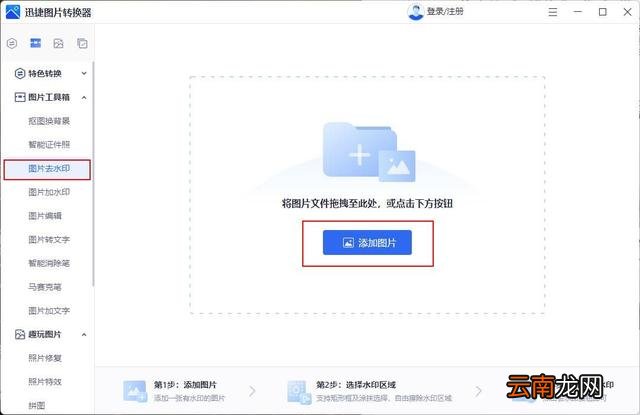Click the sidebar vertical scrollbar

(93, 173)
